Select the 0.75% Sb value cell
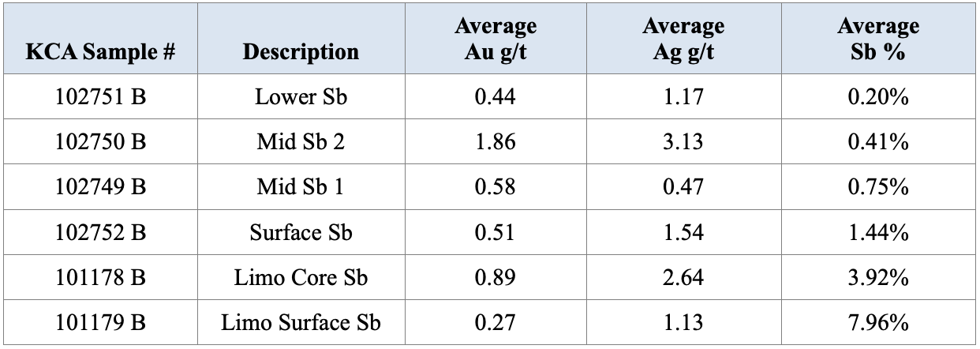The width and height of the screenshot is (980, 349). coord(878,187)
